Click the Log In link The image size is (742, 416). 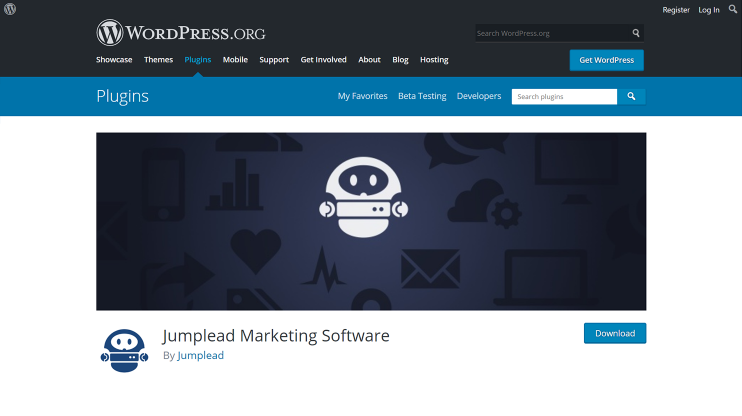point(709,10)
